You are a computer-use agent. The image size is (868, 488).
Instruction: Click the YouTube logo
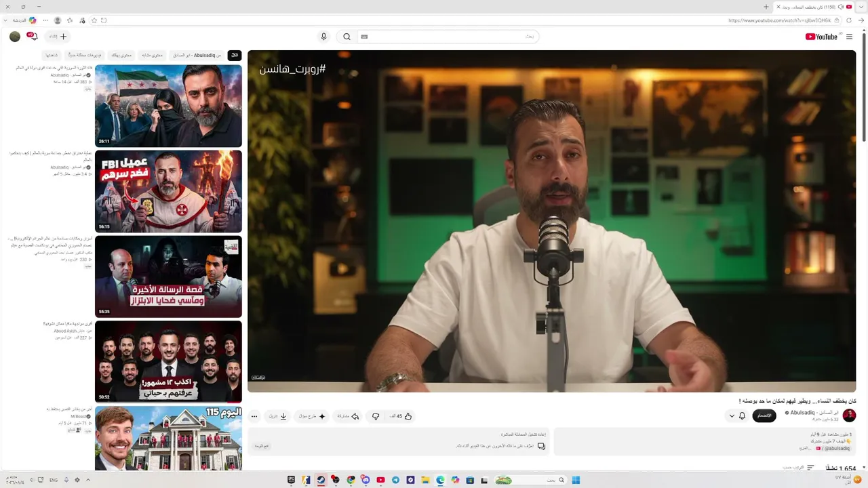[x=822, y=37]
